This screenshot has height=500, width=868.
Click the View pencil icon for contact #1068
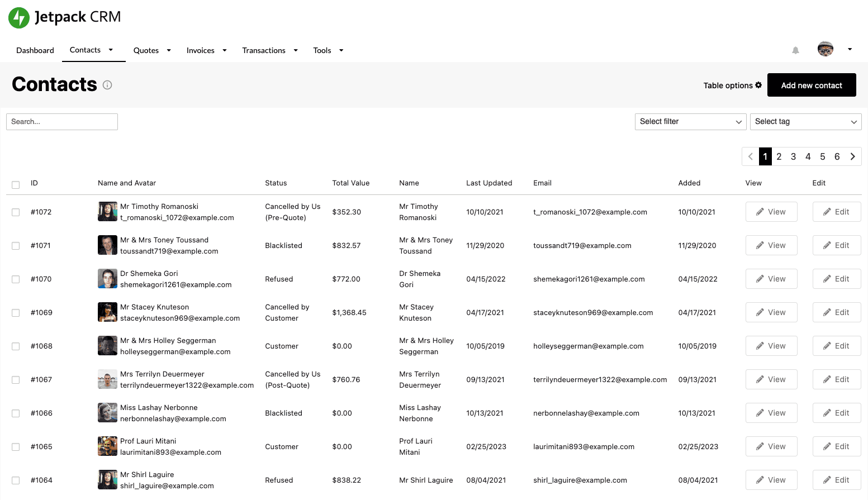760,346
